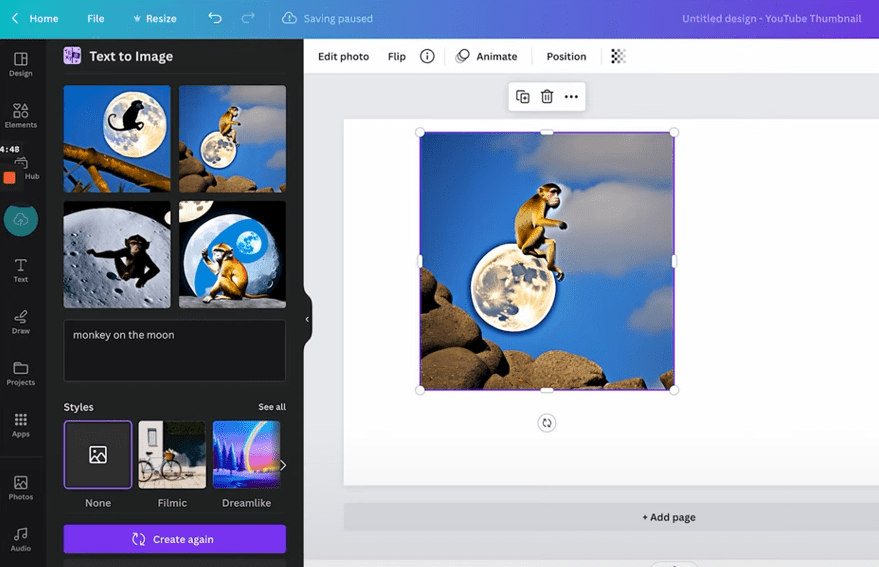
Task: Select the Filmic style
Action: 172,455
